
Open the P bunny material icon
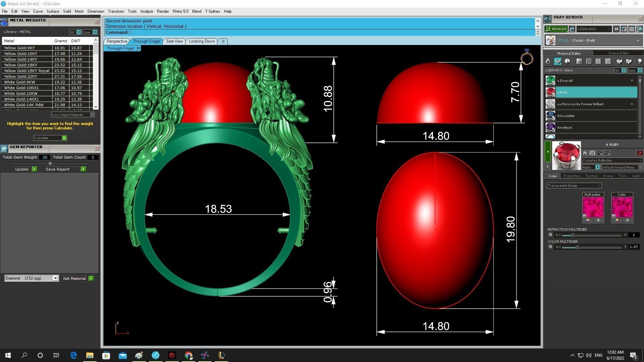[629, 61]
